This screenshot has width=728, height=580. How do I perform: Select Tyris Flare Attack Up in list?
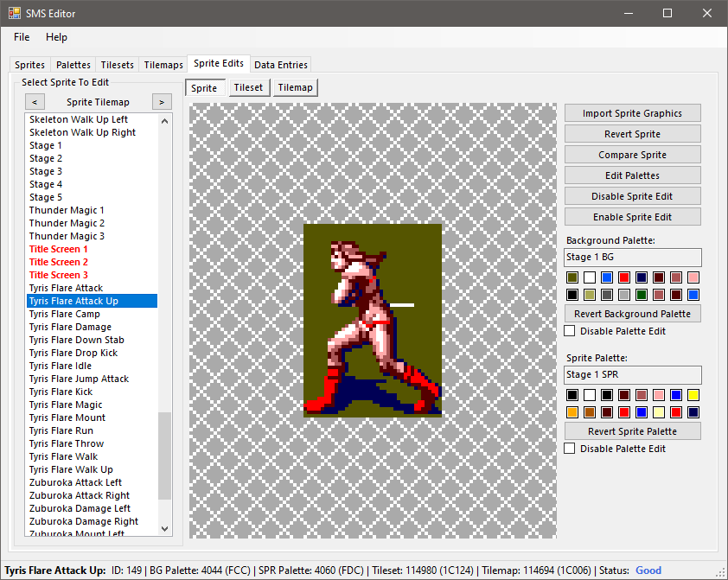[92, 301]
